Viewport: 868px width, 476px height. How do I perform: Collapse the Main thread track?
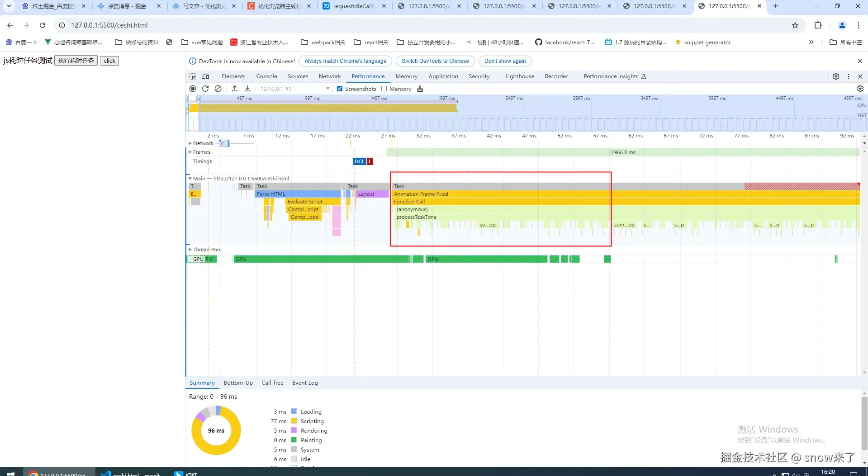click(190, 179)
